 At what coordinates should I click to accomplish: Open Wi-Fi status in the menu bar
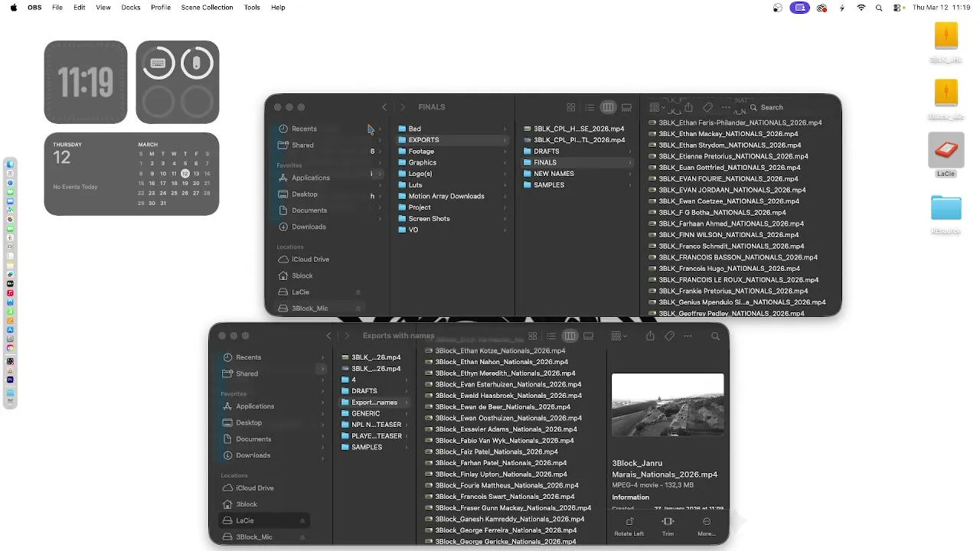tap(861, 8)
